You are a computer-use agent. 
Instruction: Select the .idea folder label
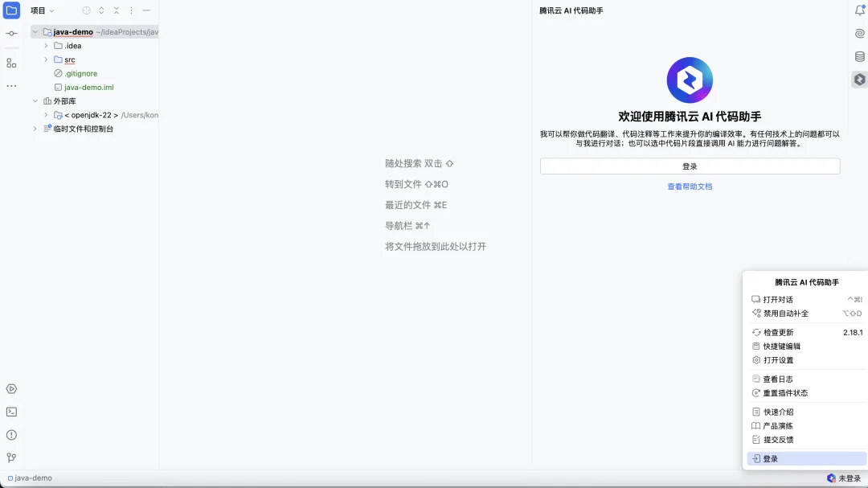[72, 46]
